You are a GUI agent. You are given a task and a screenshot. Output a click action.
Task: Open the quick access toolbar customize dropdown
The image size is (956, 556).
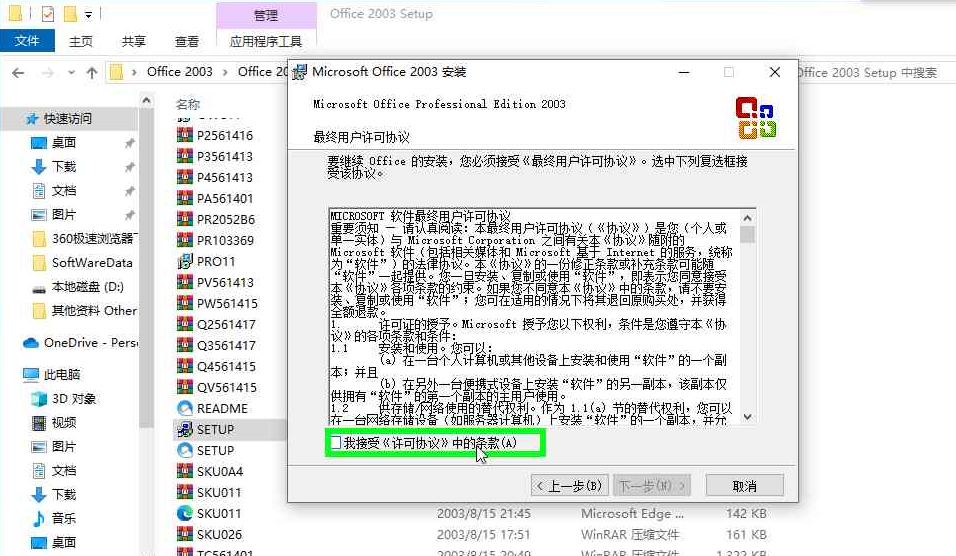coord(88,13)
